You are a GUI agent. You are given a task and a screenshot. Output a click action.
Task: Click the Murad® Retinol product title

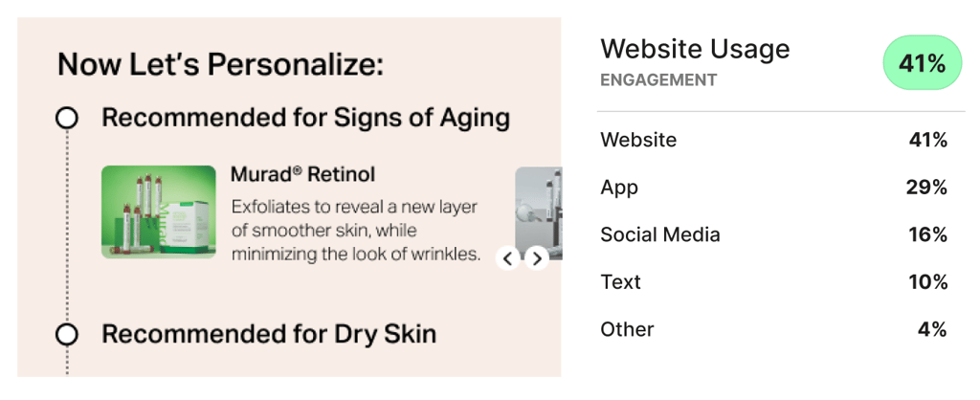click(303, 174)
